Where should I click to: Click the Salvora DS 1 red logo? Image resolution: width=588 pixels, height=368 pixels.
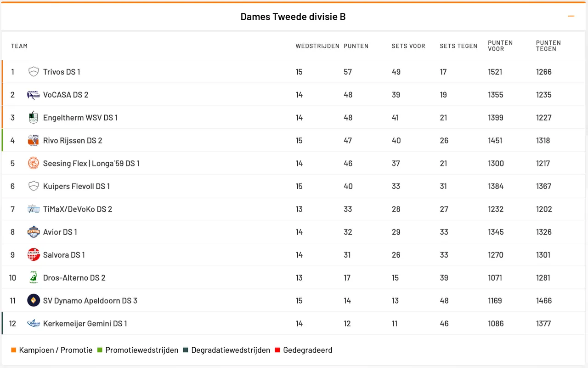click(x=34, y=255)
